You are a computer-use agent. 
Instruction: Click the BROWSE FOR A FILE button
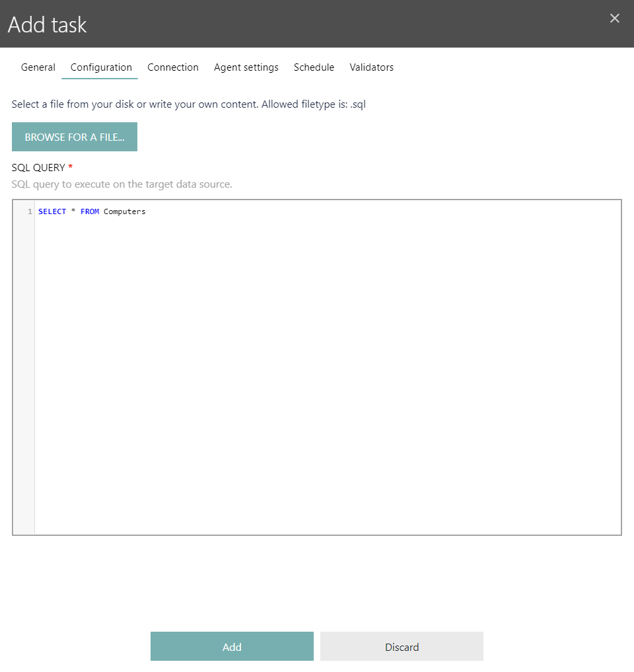74,137
